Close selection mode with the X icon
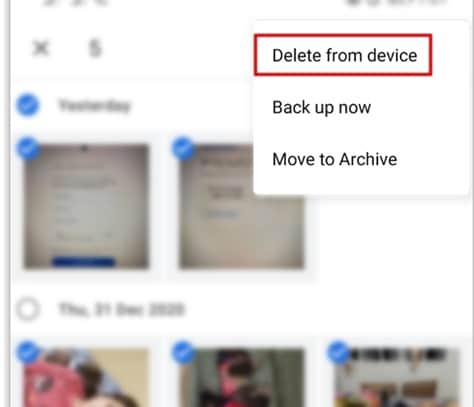474x407 pixels. tap(41, 48)
